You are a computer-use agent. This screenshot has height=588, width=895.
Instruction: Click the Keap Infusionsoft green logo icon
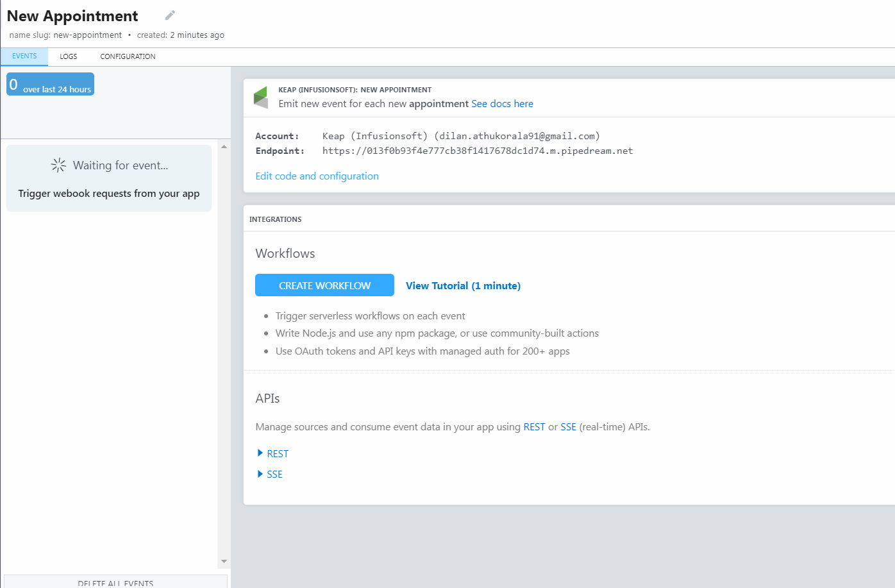tap(260, 97)
